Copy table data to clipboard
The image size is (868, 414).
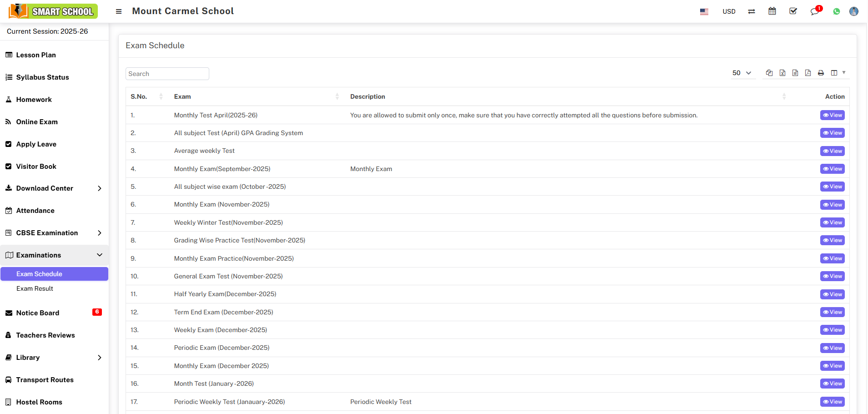[769, 73]
